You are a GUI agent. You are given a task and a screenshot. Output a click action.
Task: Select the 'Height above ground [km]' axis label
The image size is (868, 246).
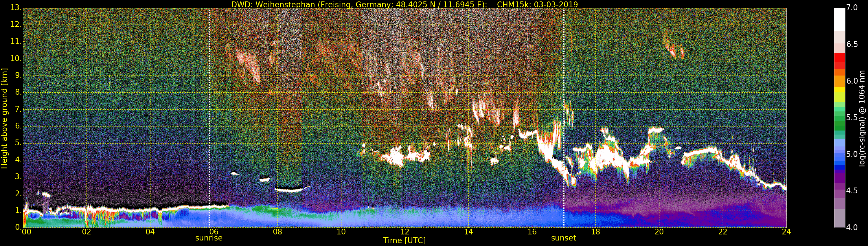tap(4, 118)
